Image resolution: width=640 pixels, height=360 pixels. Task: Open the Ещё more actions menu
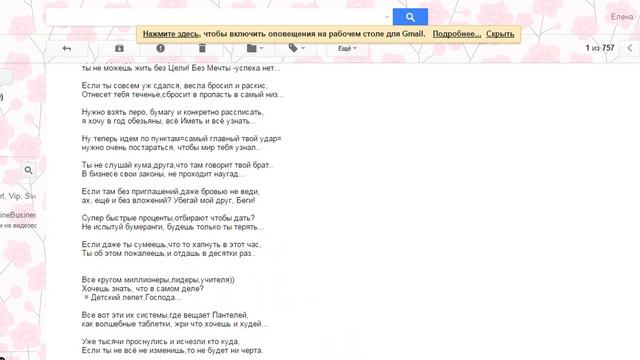[347, 49]
